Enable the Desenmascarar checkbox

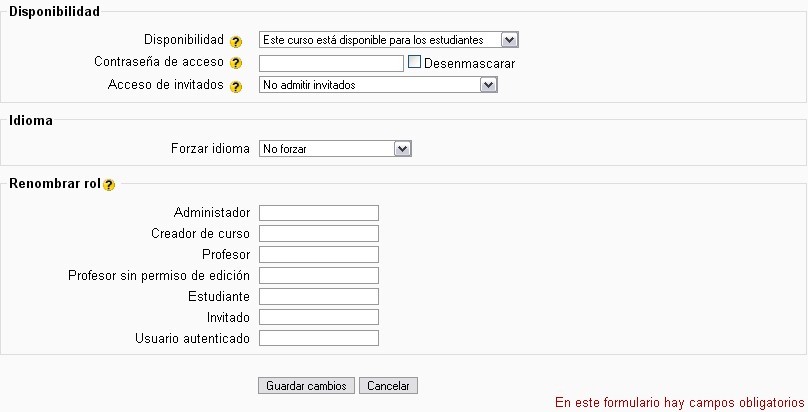click(x=415, y=62)
